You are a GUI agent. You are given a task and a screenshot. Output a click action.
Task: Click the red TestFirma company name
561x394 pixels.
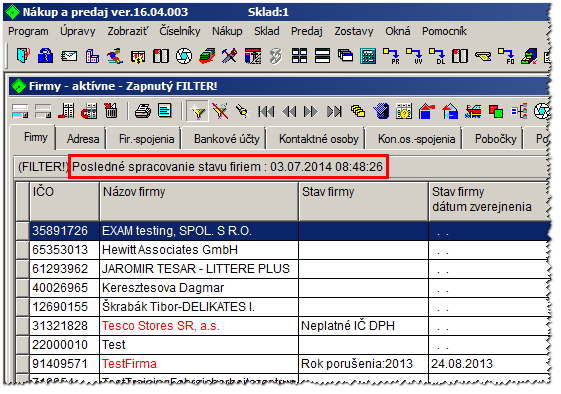click(x=129, y=364)
